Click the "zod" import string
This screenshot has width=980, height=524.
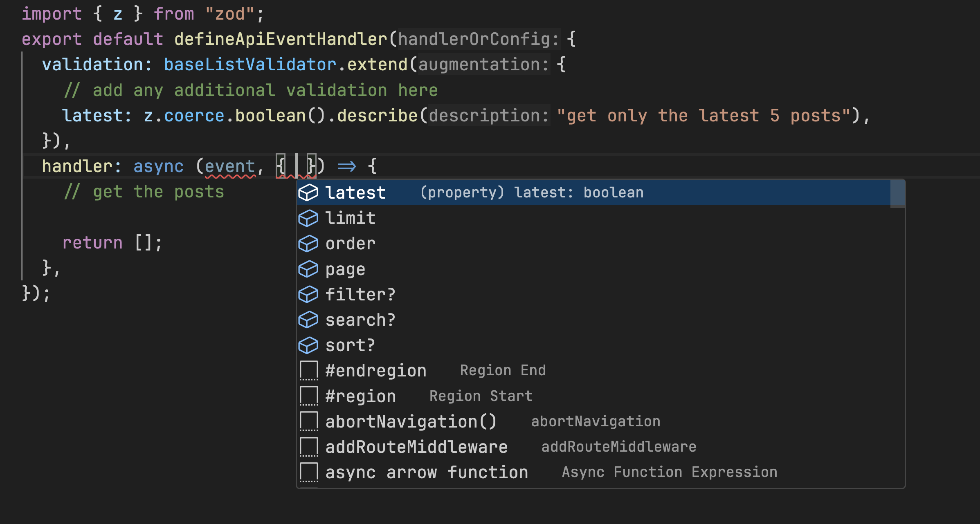click(230, 14)
